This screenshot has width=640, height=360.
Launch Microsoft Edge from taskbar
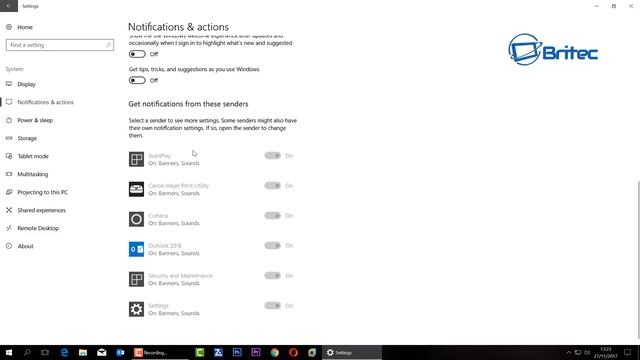click(x=64, y=352)
